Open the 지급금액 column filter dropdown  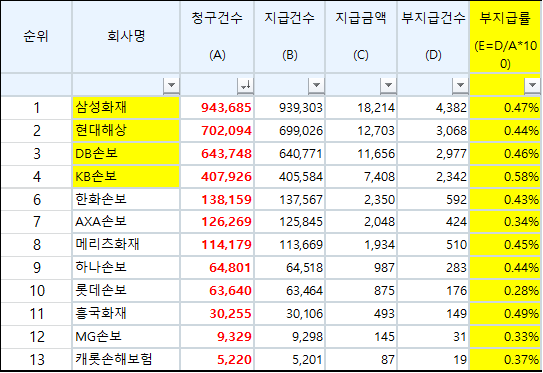tap(388, 85)
